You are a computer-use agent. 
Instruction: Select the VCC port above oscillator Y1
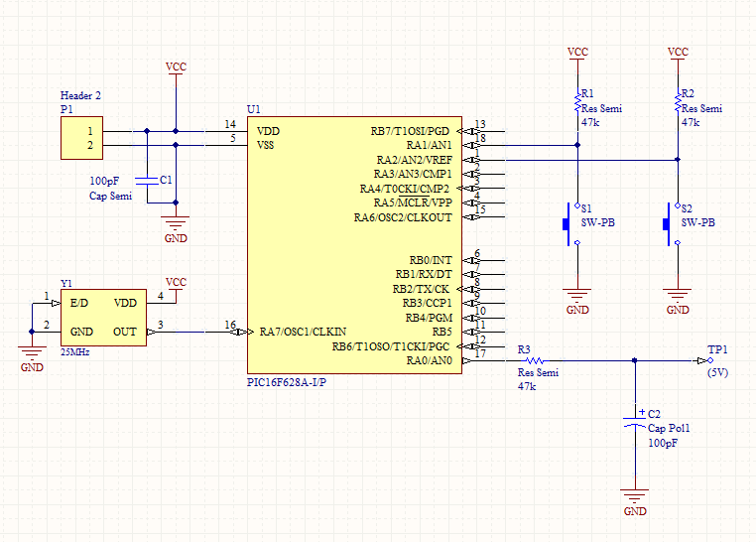click(x=176, y=283)
